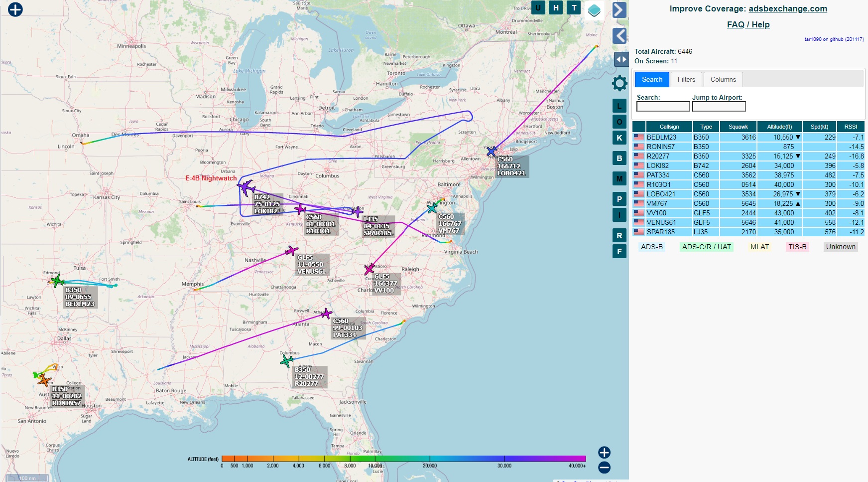Switch to the Filters tab
This screenshot has width=868, height=482.
[686, 80]
